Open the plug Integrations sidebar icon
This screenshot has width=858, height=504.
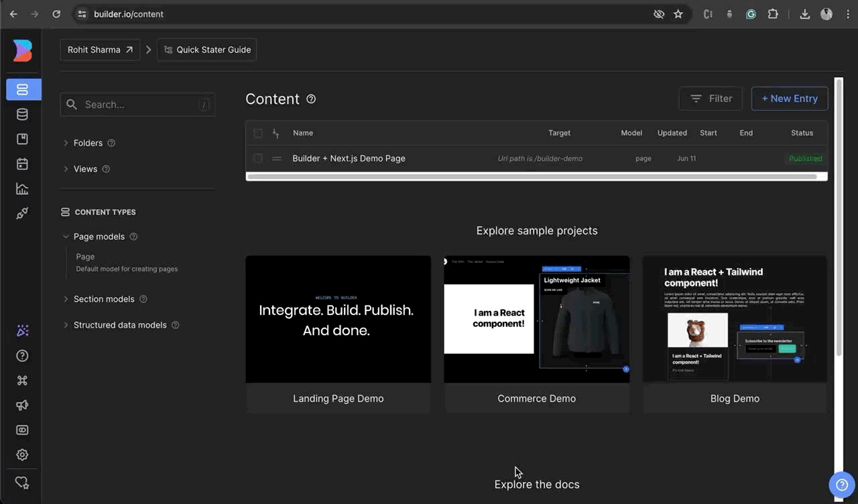[x=22, y=213]
